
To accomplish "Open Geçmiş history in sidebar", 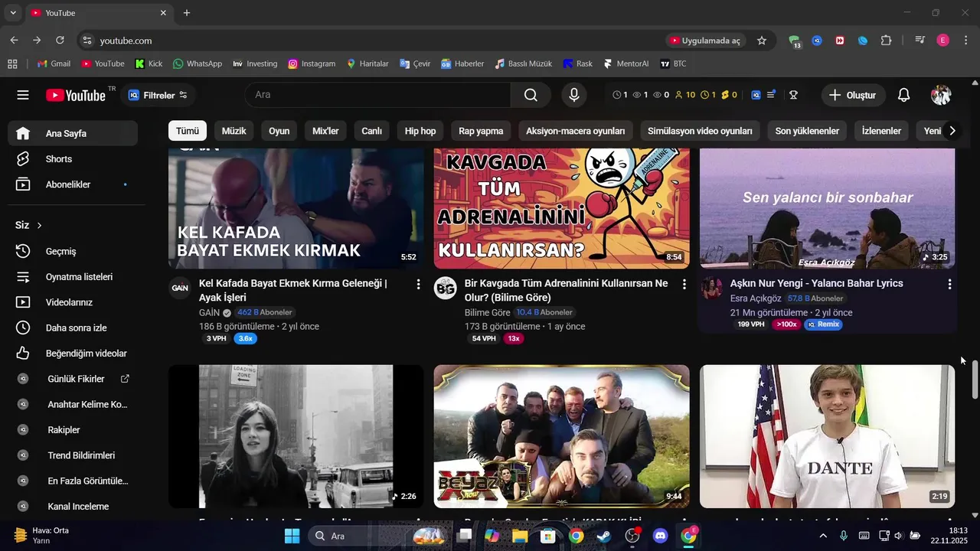I will click(73, 251).
